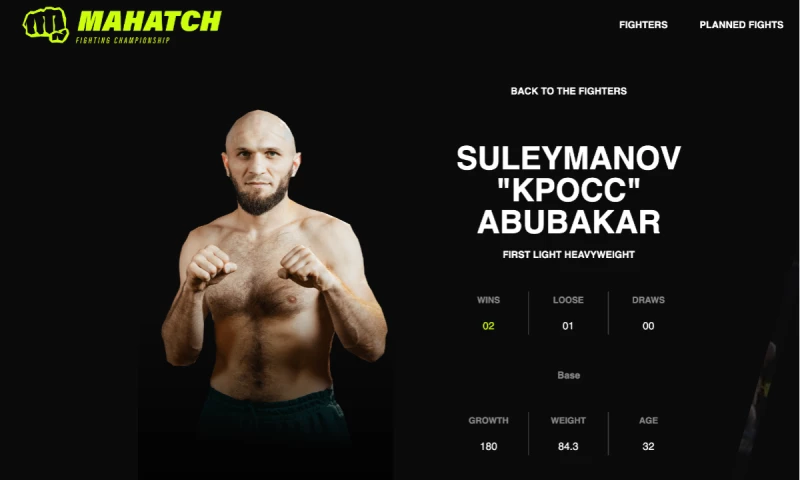Open the FIGHTERS menu item
800x480 pixels.
click(643, 24)
